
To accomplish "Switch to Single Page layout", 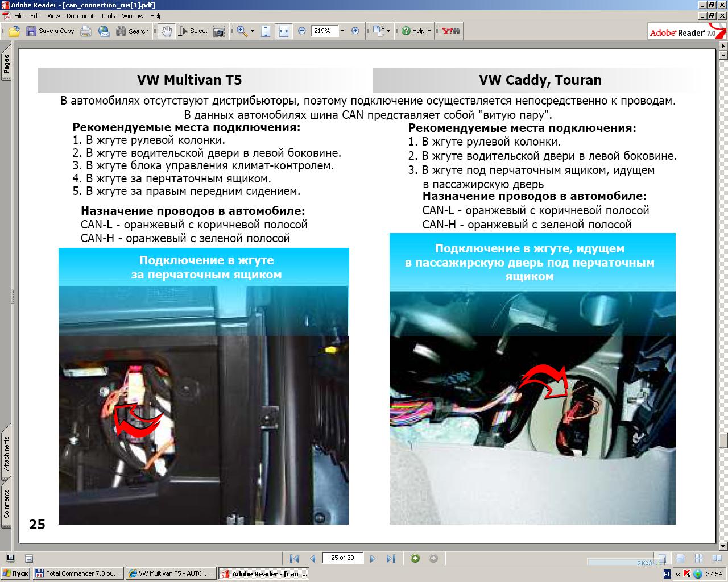I will (661, 558).
